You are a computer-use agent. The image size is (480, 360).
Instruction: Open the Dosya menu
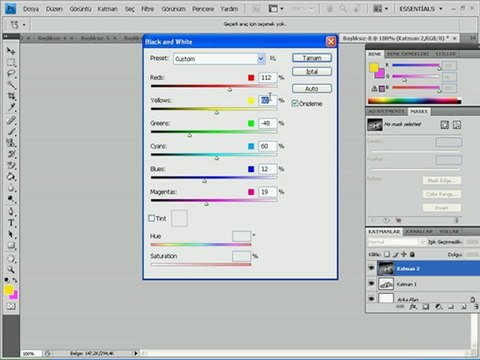tap(31, 9)
